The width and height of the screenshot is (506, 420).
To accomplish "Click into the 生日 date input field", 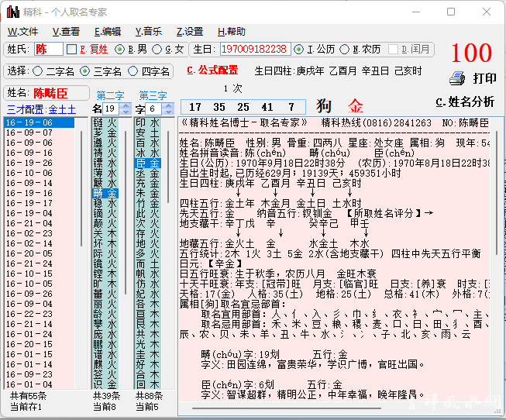I will coord(255,49).
